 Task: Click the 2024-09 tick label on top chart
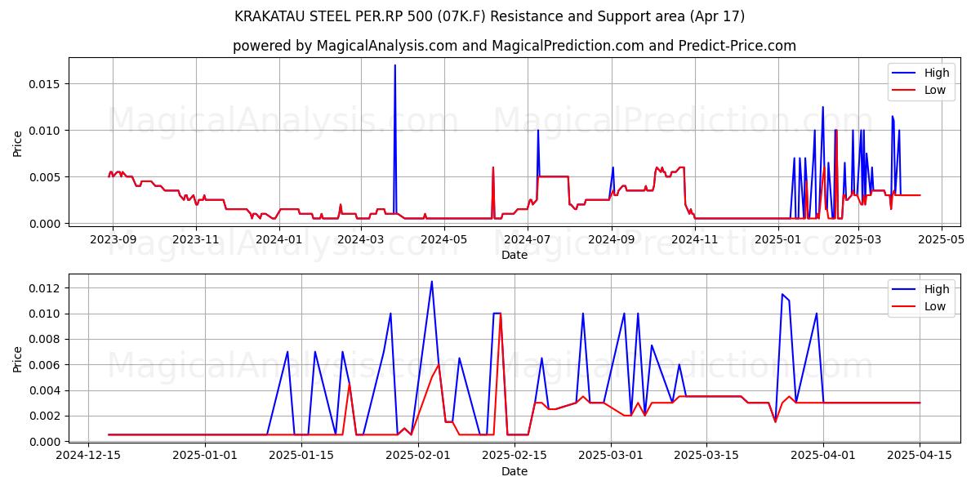612,239
